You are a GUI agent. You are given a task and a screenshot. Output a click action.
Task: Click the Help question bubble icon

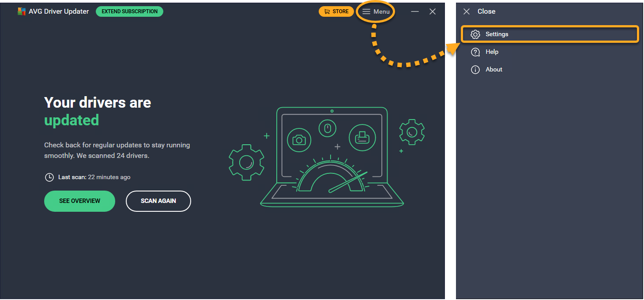[x=475, y=52]
